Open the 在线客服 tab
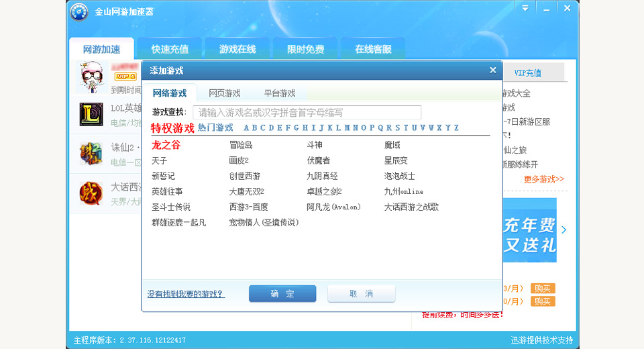This screenshot has height=349, width=644. click(x=373, y=49)
